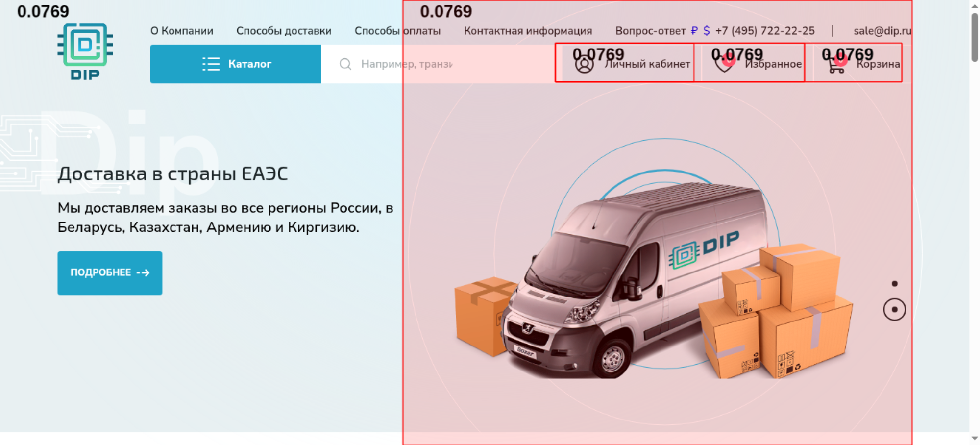The height and width of the screenshot is (445, 980).
Task: Open favorites via the heart icon
Action: (x=724, y=64)
